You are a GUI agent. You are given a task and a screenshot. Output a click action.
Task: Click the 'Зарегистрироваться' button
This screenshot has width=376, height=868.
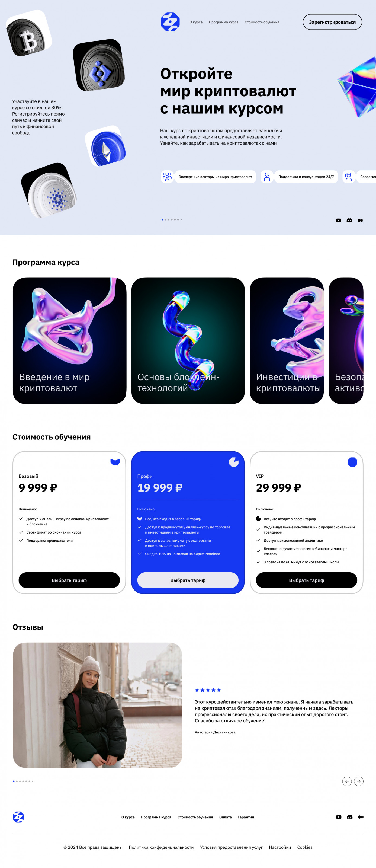coord(332,22)
